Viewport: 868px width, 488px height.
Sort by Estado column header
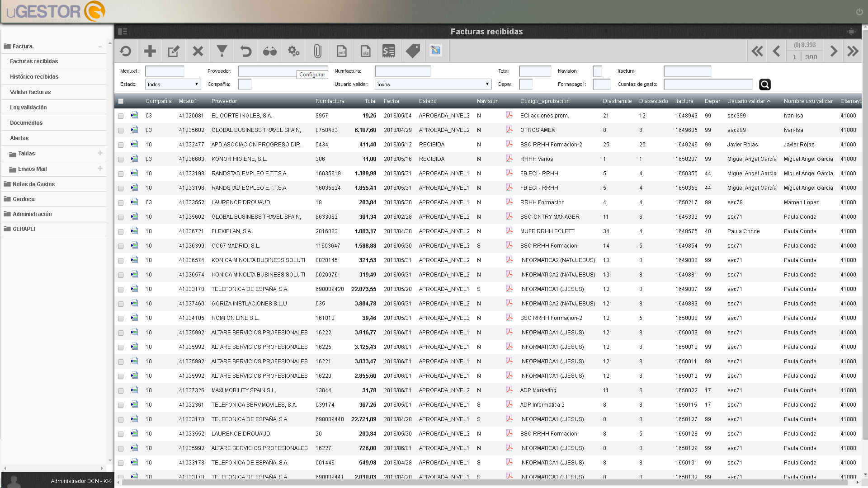point(428,101)
